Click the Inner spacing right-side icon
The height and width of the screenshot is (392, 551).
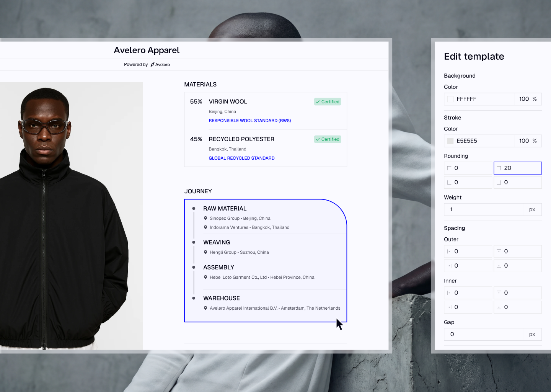click(x=449, y=307)
